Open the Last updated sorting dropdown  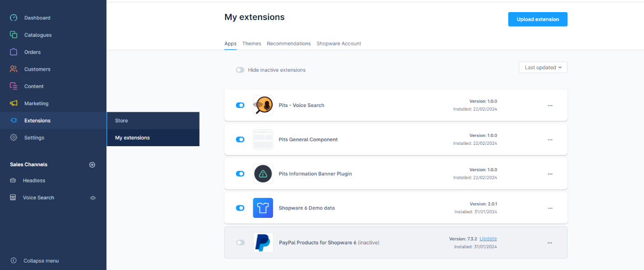(543, 67)
